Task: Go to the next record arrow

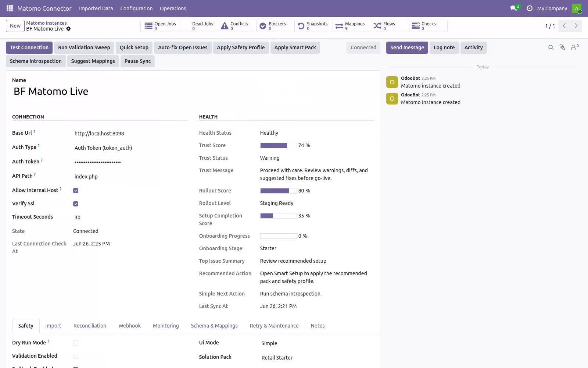Action: pos(576,26)
